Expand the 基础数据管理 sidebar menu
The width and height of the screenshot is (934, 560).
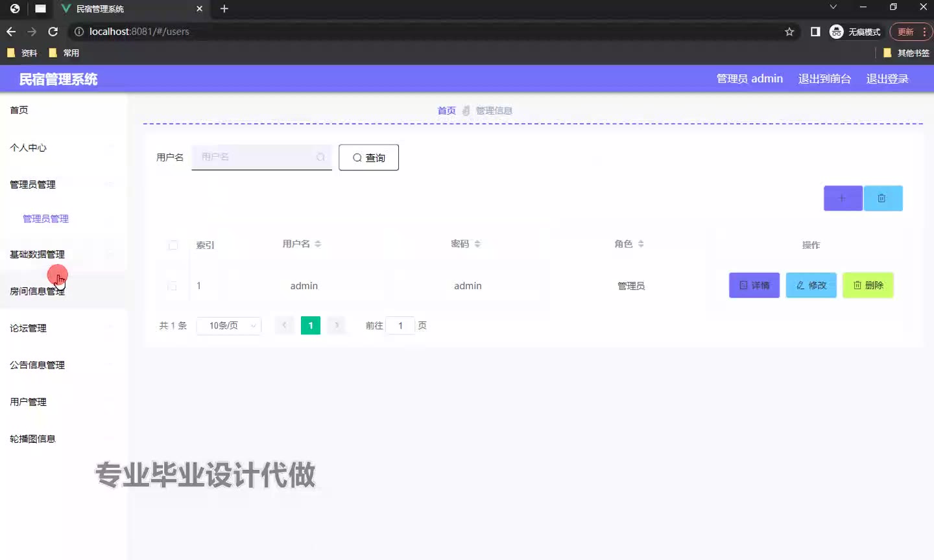pyautogui.click(x=38, y=255)
